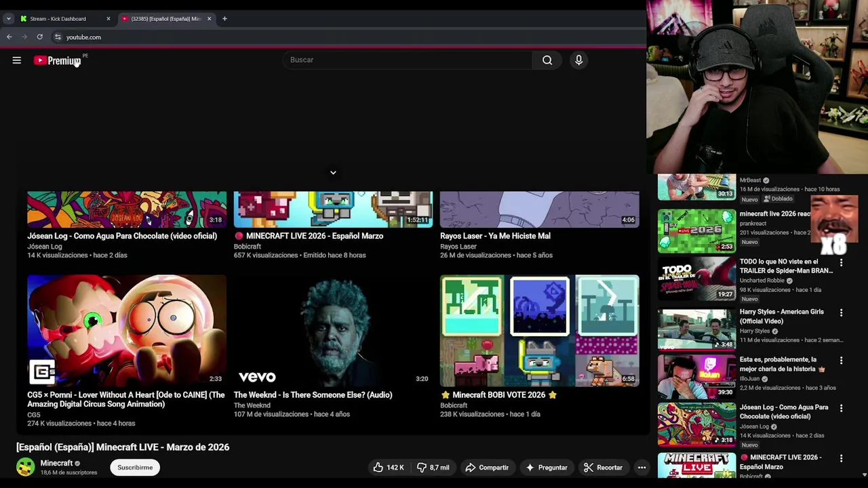Click Uncharted Robbie channel name
The width and height of the screenshot is (868, 488).
pyautogui.click(x=762, y=281)
